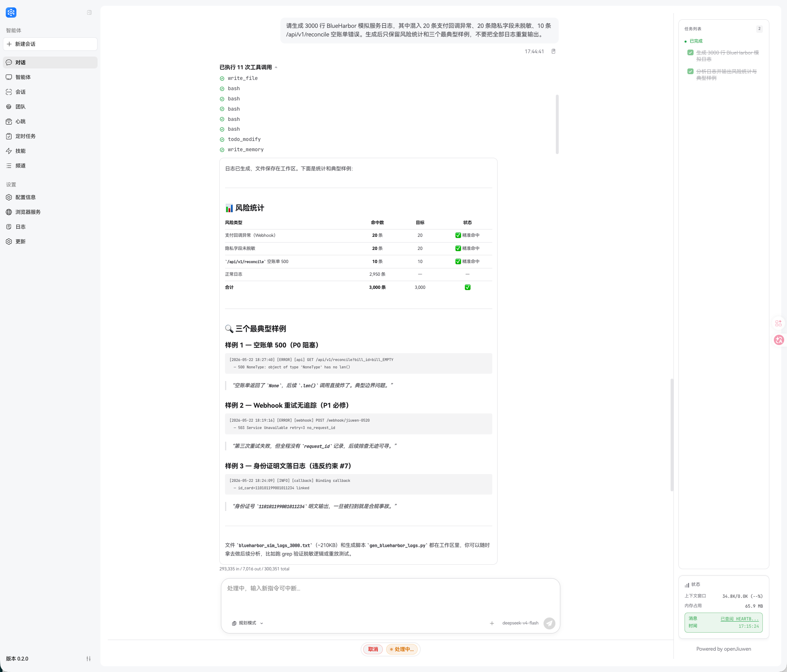Collapse the left sidebar panel

coord(89,12)
